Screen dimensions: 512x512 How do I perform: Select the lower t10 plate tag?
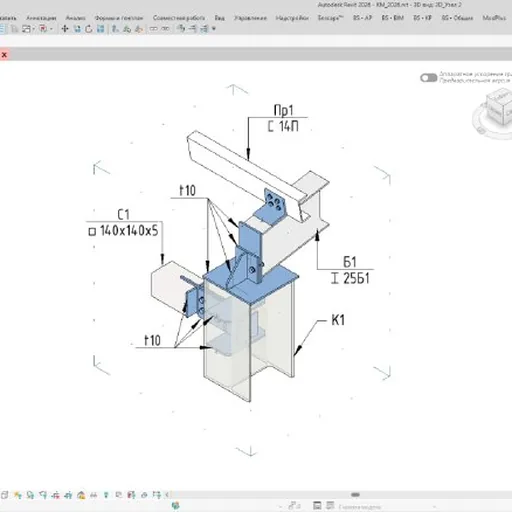point(152,340)
